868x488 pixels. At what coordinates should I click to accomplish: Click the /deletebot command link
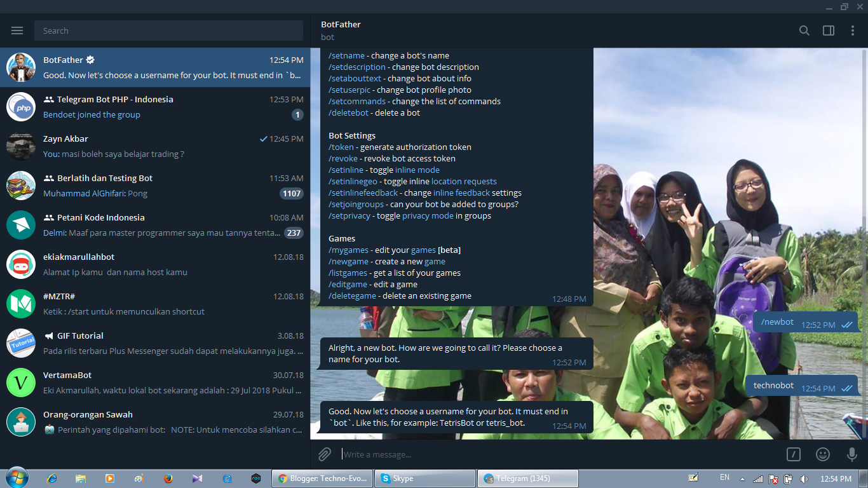(x=348, y=112)
